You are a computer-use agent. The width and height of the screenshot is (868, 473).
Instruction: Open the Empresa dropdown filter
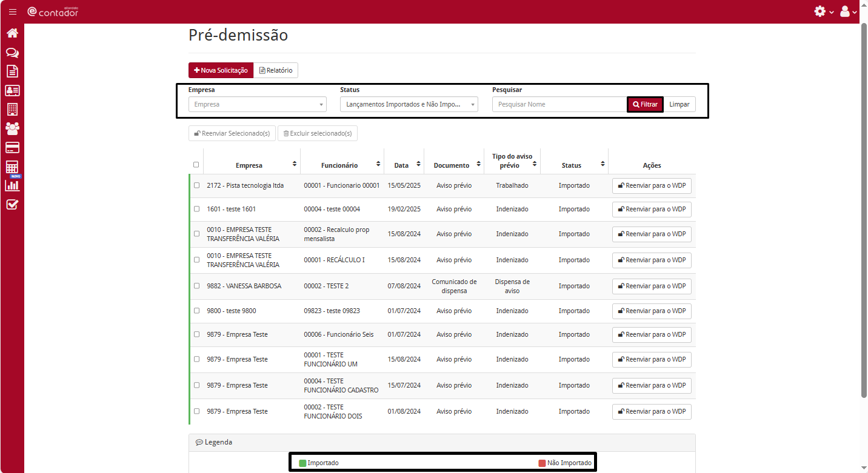click(257, 104)
